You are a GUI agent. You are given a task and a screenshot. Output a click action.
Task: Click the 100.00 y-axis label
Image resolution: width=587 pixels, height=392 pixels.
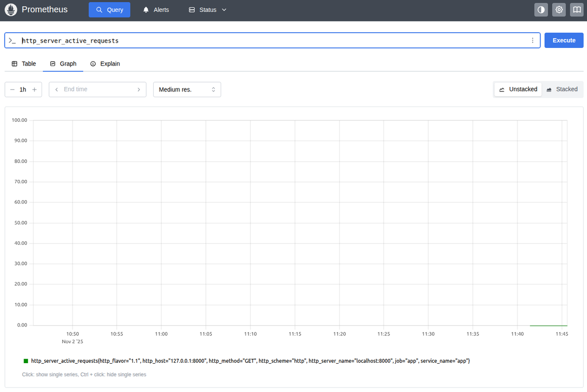coord(20,120)
